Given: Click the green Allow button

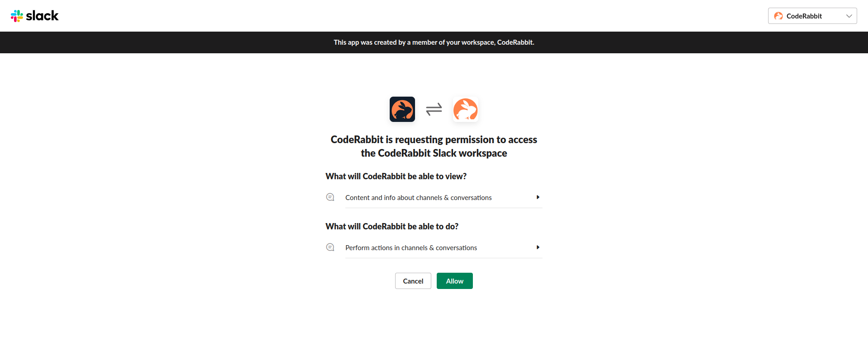Looking at the screenshot, I should coord(454,281).
